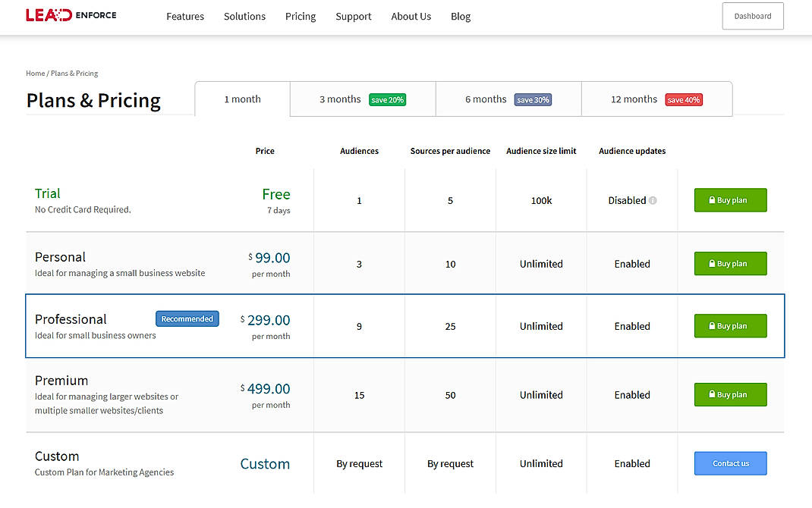Click the Audiences column header
This screenshot has width=812, height=508.
tap(360, 151)
